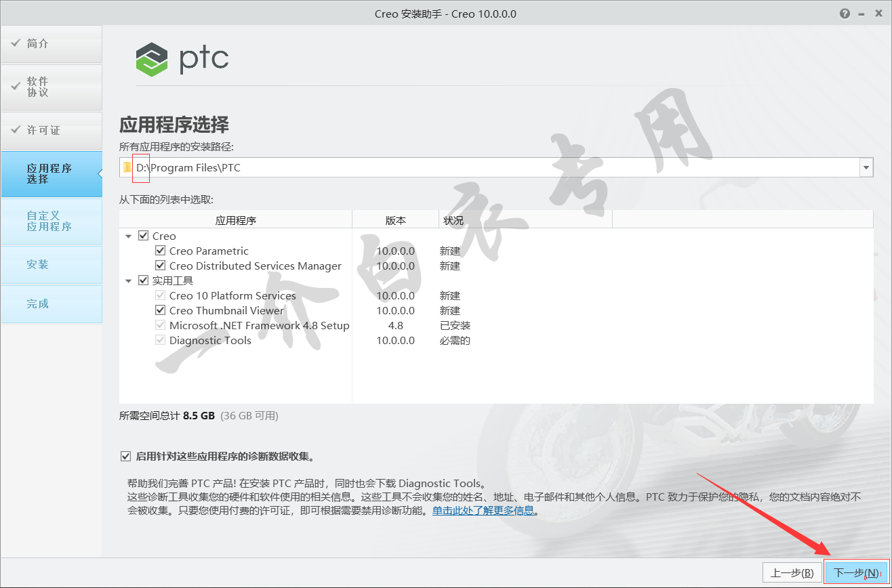Click the 实用工具 group label
Viewport: 892px width, 588px height.
click(x=173, y=280)
